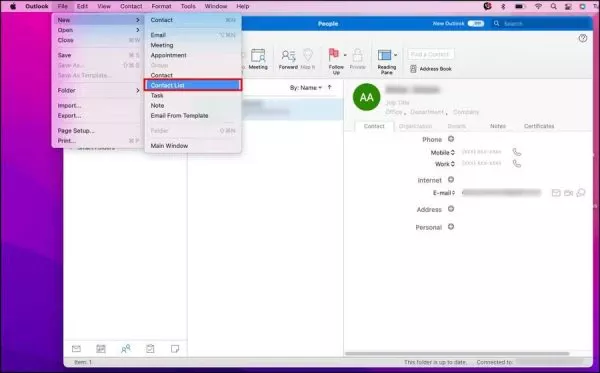Click the Forward contact icon
This screenshot has height=373, width=600.
point(288,59)
